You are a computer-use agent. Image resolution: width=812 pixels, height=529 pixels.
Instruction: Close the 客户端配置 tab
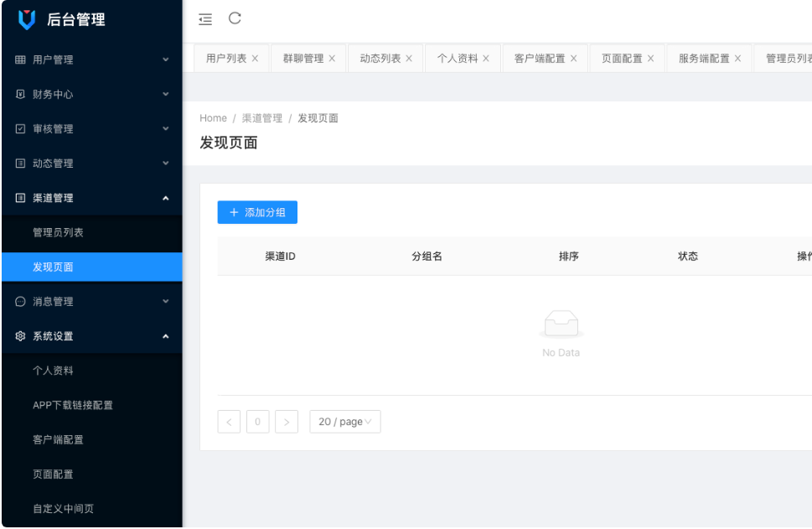click(574, 59)
